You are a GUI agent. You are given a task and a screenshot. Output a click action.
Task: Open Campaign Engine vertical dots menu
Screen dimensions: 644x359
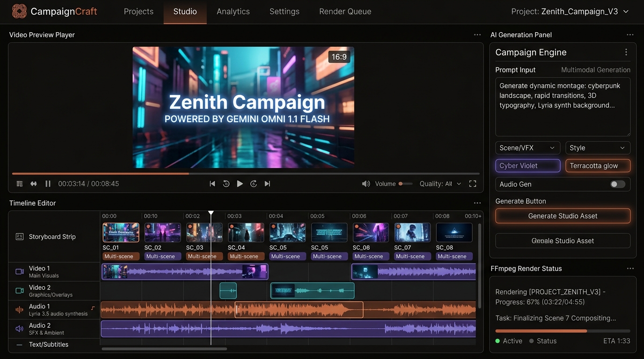click(x=626, y=52)
